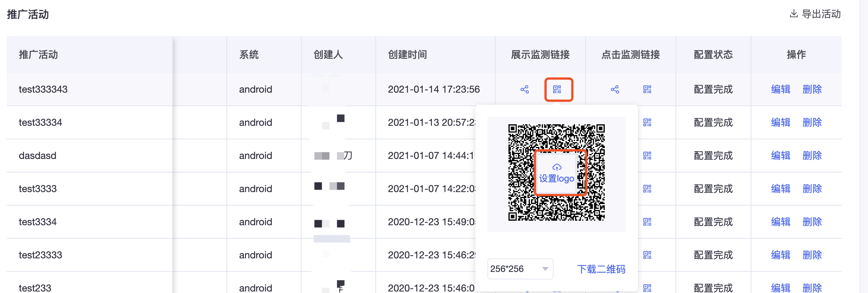The width and height of the screenshot is (868, 293).
Task: Click 配置状态 column header
Action: point(713,55)
